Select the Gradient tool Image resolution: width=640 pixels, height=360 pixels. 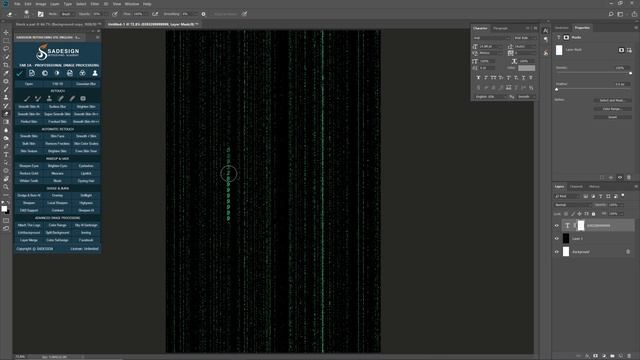click(6, 122)
